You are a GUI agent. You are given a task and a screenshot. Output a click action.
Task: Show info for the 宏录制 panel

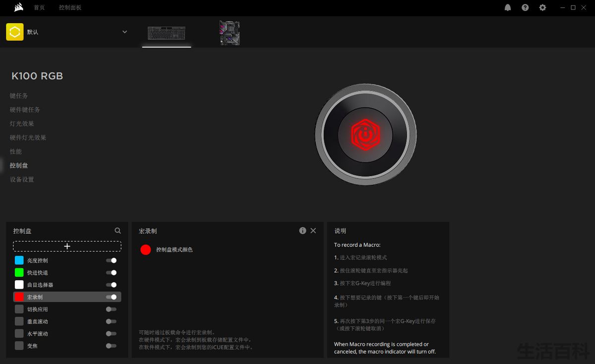pyautogui.click(x=302, y=231)
